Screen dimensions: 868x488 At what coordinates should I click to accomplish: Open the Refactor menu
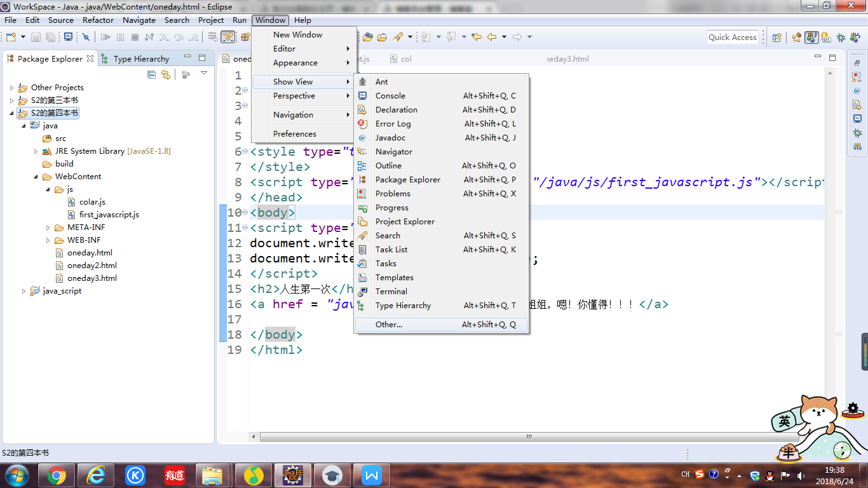pos(98,20)
